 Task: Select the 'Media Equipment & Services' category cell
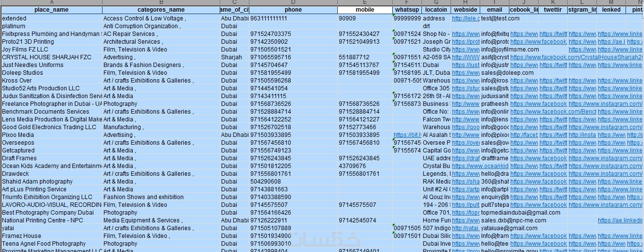click(161, 220)
